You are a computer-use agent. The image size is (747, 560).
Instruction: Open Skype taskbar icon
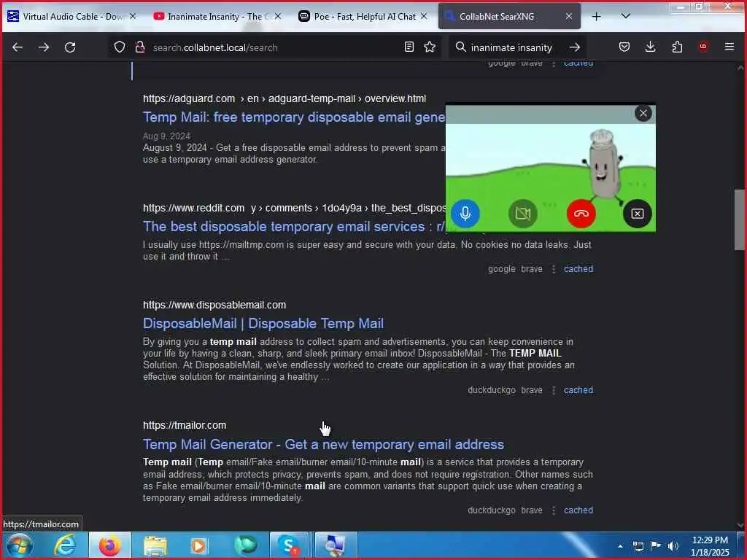(x=289, y=545)
